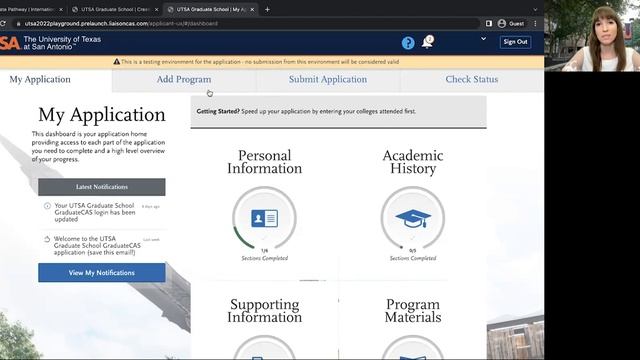Reload the page with refresh icon
This screenshot has height=360, width=640.
pyautogui.click(x=2, y=24)
